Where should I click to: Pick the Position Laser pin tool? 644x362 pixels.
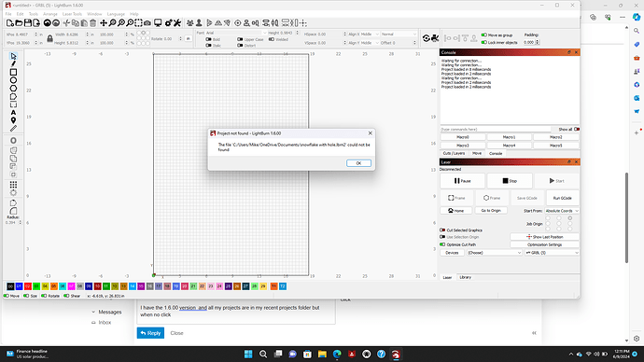tap(13, 120)
